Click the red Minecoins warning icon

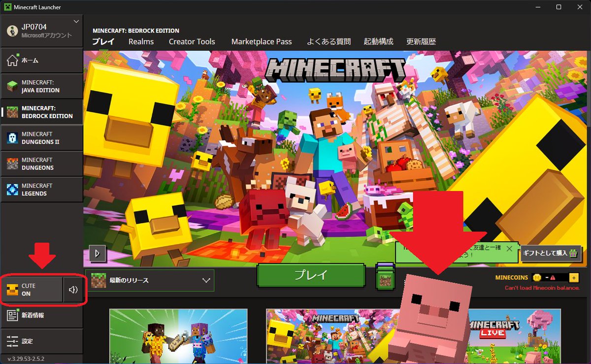pyautogui.click(x=553, y=278)
